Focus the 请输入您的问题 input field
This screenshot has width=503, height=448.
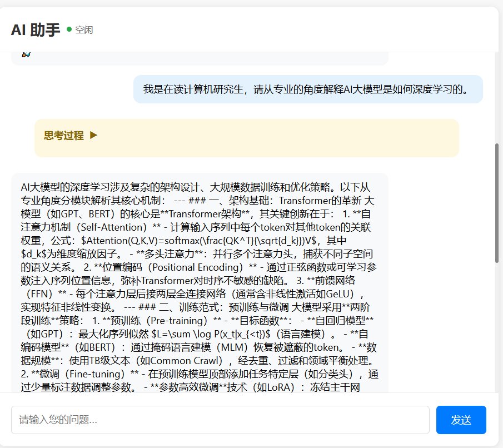tap(220, 420)
